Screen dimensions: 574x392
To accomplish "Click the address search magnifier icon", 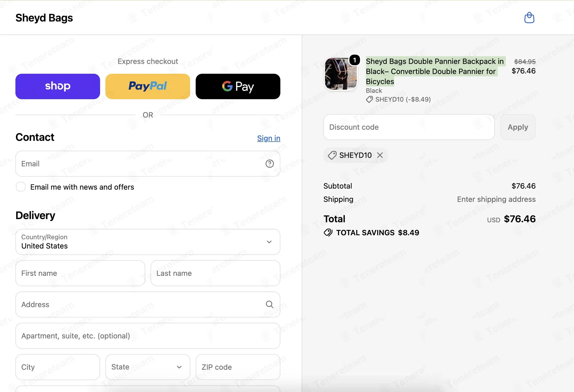I will tap(269, 304).
